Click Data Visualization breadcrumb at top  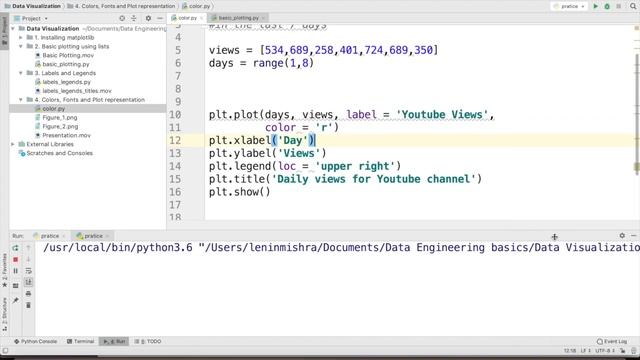pos(33,6)
